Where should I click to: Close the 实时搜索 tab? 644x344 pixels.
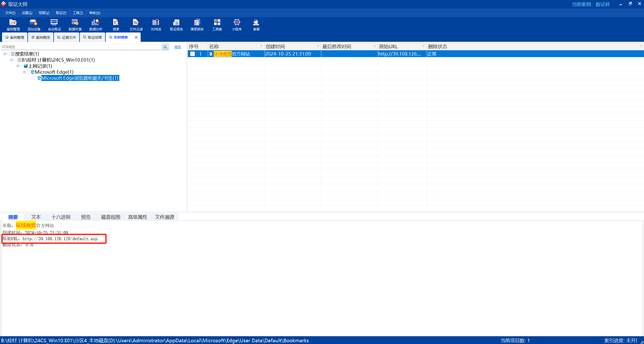[x=136, y=37]
